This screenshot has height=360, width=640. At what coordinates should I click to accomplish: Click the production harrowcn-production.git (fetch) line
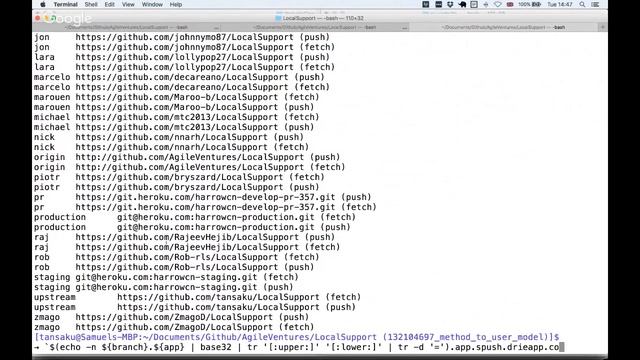195,217
